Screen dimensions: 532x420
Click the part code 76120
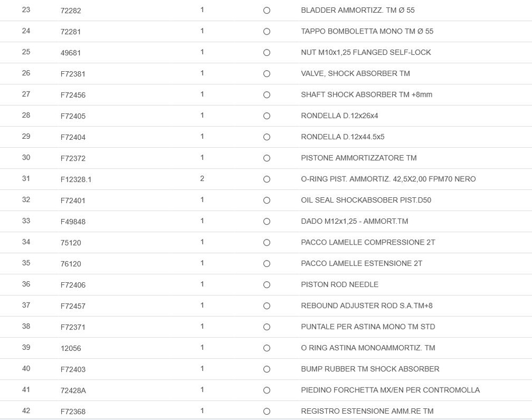coord(71,264)
